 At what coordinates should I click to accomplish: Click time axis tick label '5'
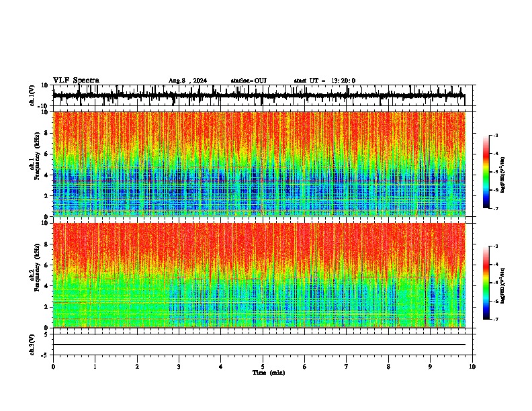pyautogui.click(x=263, y=367)
